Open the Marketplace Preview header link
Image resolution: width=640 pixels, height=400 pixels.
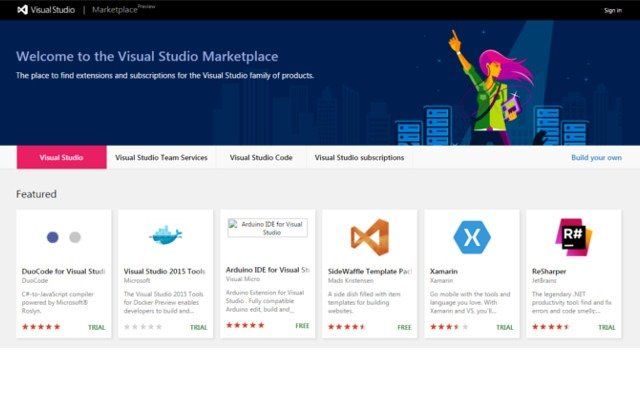(x=123, y=9)
